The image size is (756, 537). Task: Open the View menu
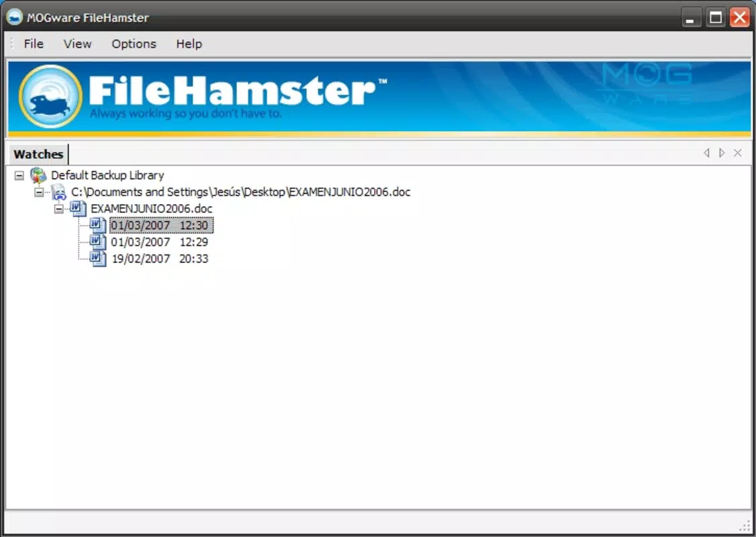[x=77, y=44]
